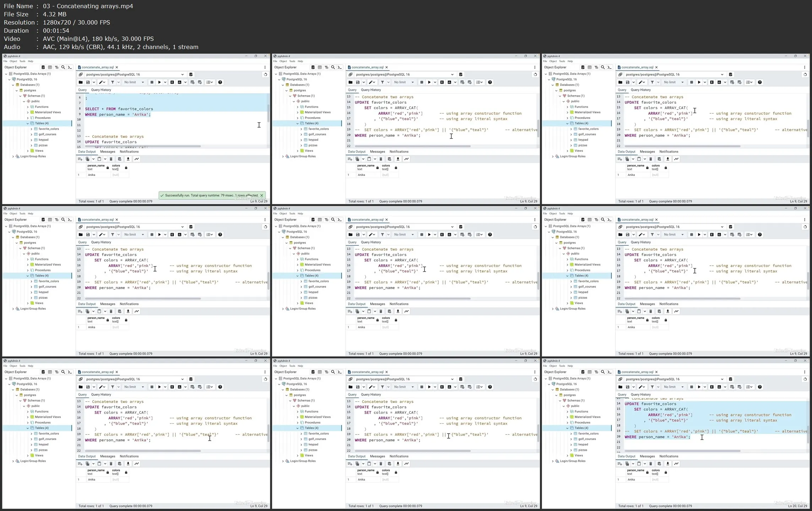Click delete row trash icon in center frame

[x=381, y=311]
